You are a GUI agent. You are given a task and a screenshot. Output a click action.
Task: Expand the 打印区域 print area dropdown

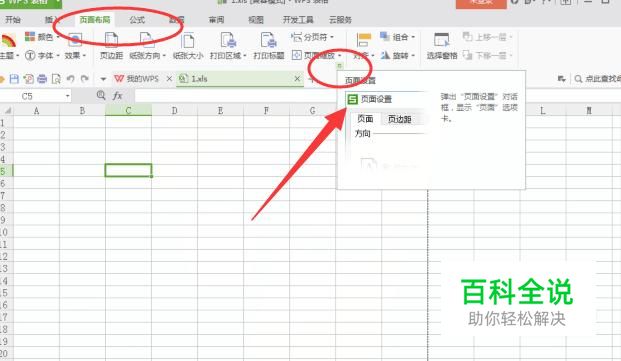click(x=245, y=56)
